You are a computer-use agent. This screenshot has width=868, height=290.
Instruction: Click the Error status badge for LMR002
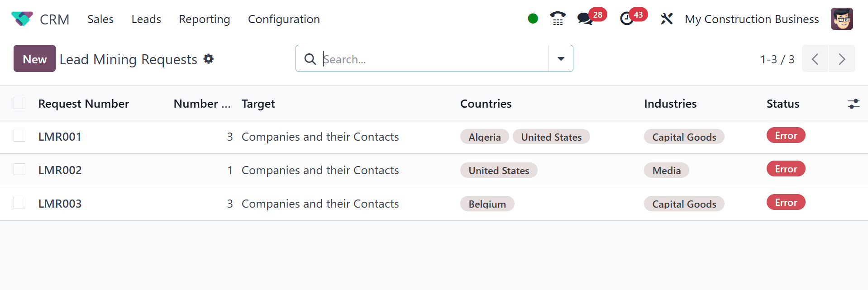pyautogui.click(x=786, y=169)
